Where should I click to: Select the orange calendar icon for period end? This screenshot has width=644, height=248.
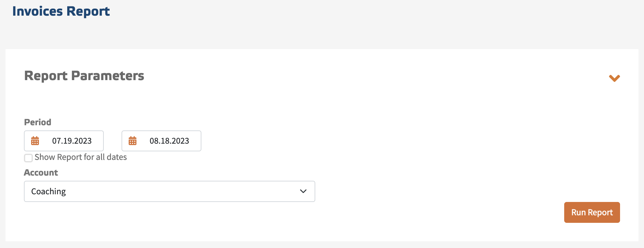pos(133,141)
